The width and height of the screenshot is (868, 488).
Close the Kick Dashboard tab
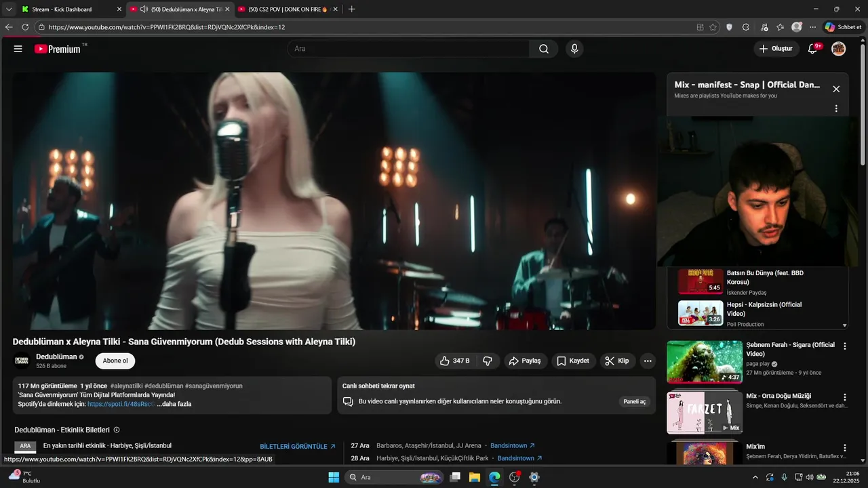119,9
